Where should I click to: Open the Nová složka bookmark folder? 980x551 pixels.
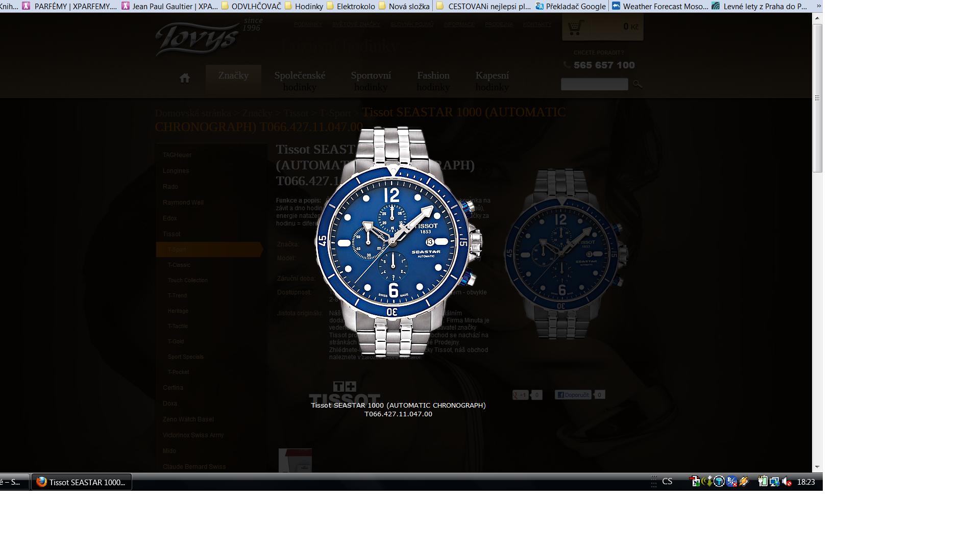click(404, 6)
